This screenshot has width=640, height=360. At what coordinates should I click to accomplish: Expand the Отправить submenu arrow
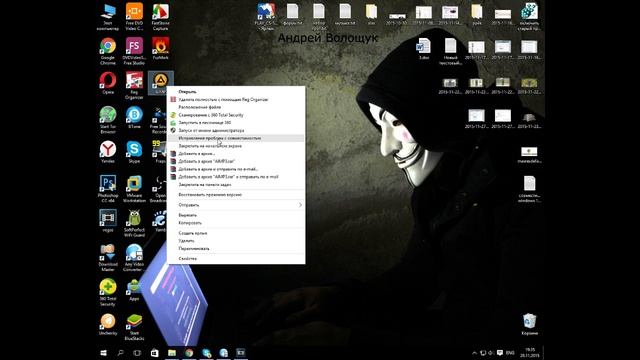click(300, 205)
